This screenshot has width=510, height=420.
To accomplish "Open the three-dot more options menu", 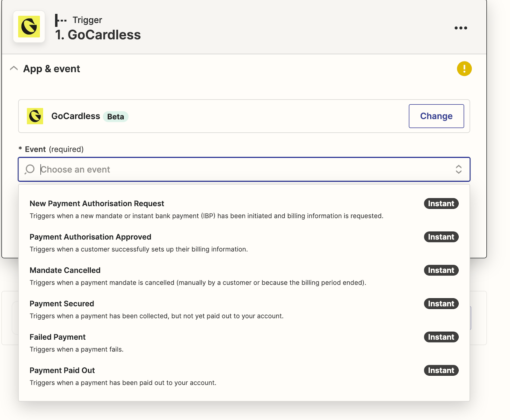I will point(461,28).
